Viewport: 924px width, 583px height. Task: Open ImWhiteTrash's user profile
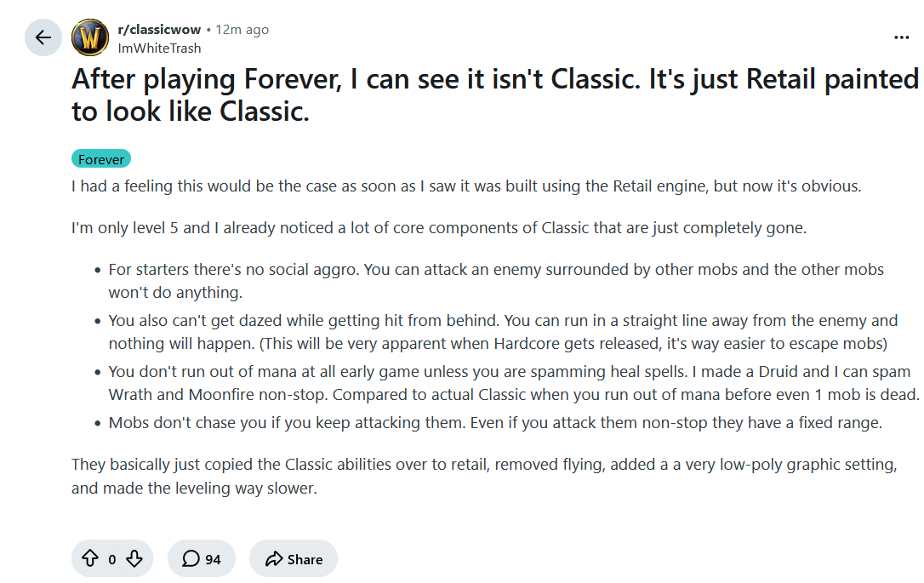point(159,49)
